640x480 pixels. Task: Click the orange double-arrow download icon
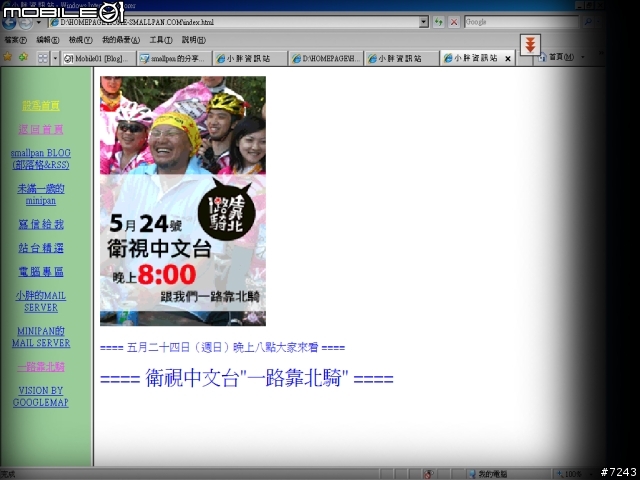tap(530, 44)
